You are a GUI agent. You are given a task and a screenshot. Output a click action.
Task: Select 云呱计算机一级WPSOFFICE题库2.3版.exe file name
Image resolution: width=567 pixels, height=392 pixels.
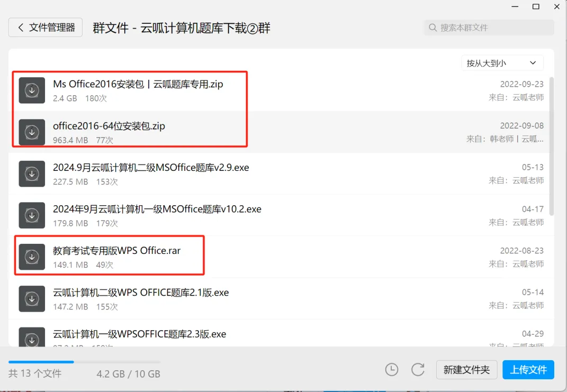(x=139, y=334)
